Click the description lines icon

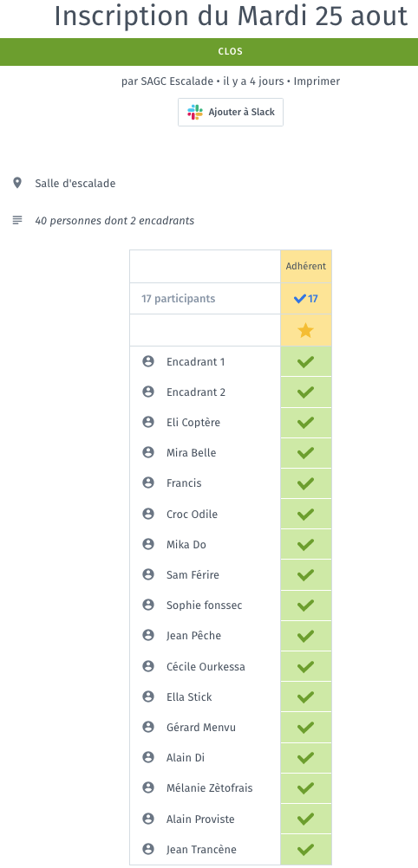[17, 220]
